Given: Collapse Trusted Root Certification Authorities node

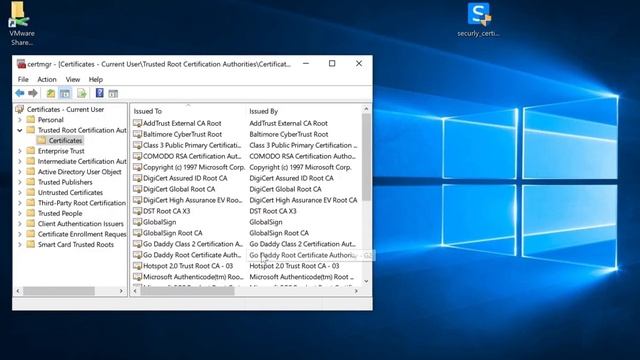Looking at the screenshot, I should tap(20, 130).
